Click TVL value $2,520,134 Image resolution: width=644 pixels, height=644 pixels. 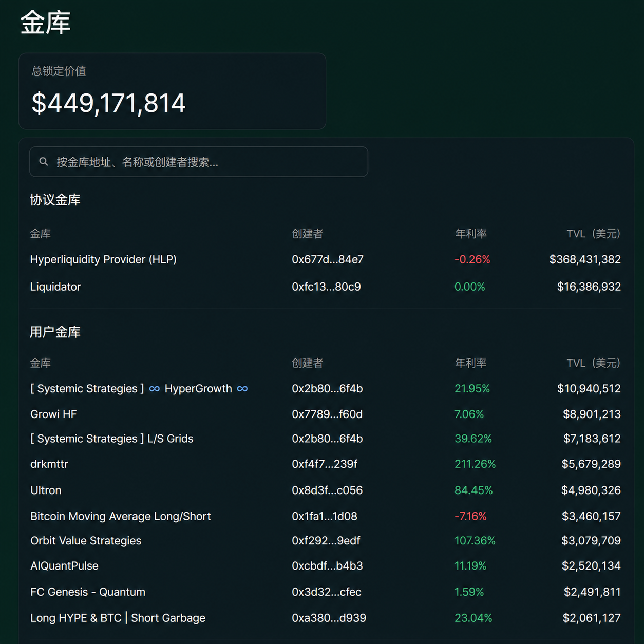pos(591,565)
